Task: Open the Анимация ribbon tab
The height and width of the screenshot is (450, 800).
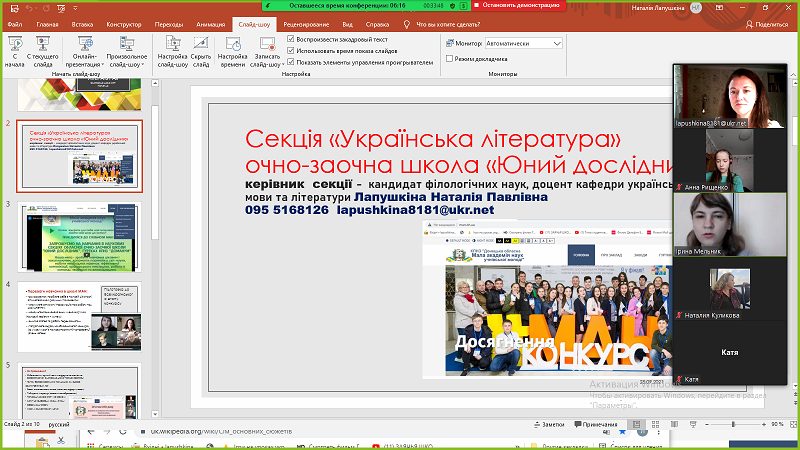Action: click(211, 24)
